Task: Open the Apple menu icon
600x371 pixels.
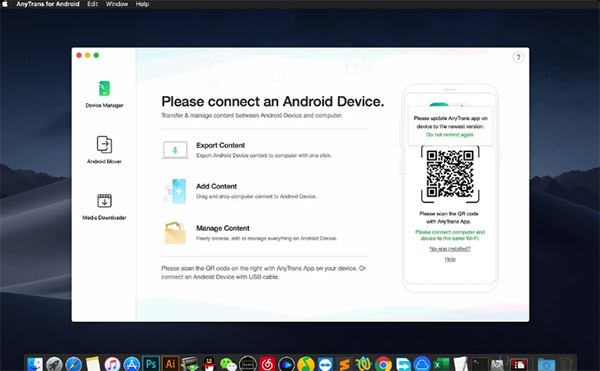Action: point(5,4)
